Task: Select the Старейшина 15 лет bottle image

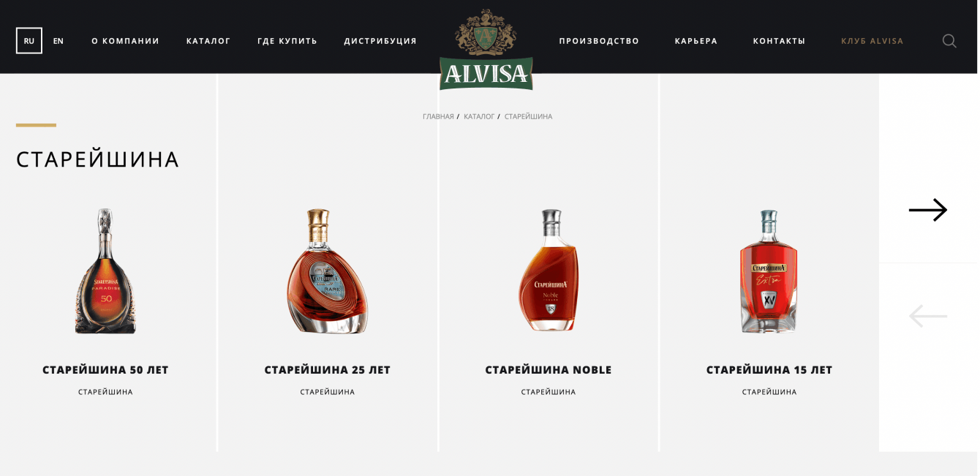Action: [x=769, y=271]
